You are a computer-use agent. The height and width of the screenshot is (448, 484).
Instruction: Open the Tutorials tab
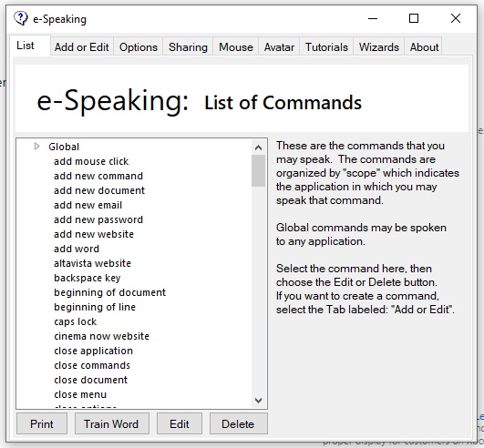coord(326,46)
